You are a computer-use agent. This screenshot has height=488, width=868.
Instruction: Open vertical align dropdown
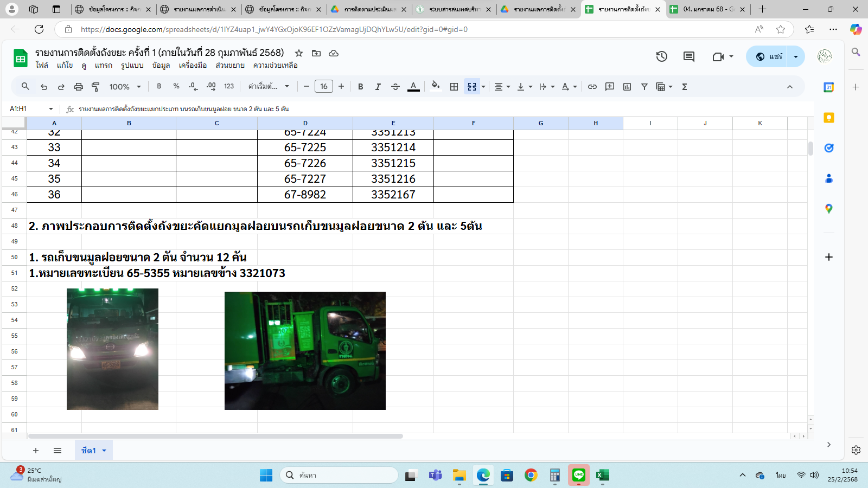(x=525, y=87)
